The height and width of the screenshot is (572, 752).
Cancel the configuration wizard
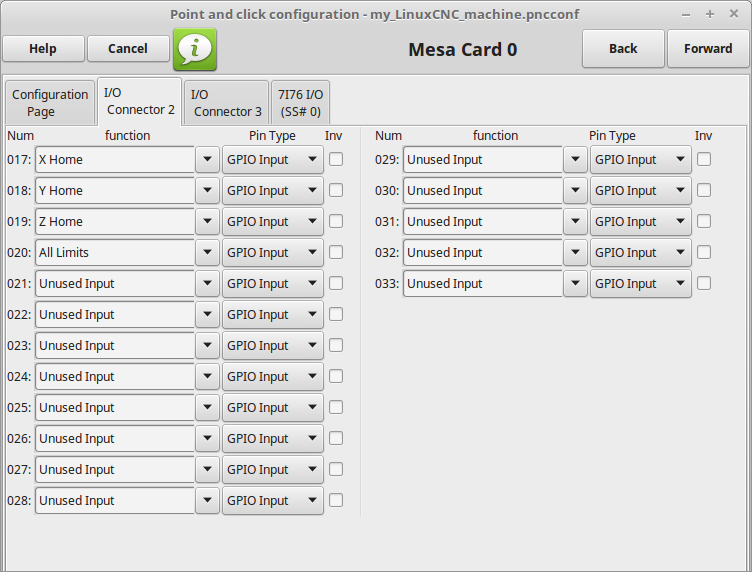tap(128, 48)
